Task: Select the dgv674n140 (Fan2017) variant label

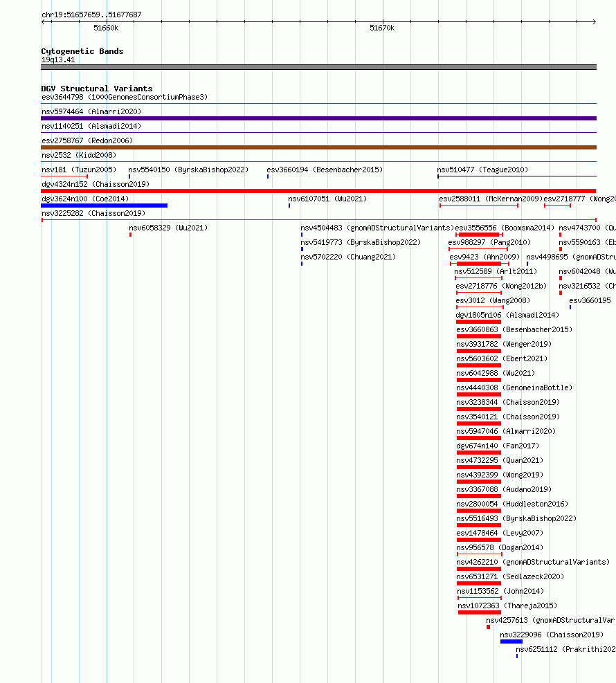Action: point(498,446)
